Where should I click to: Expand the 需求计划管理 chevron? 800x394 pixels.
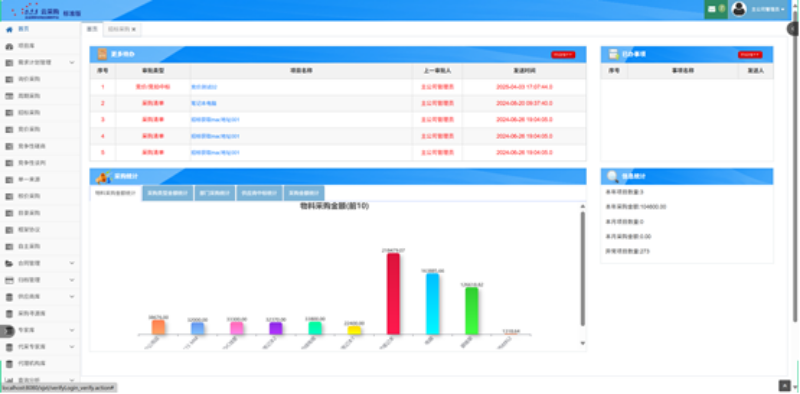click(x=72, y=63)
